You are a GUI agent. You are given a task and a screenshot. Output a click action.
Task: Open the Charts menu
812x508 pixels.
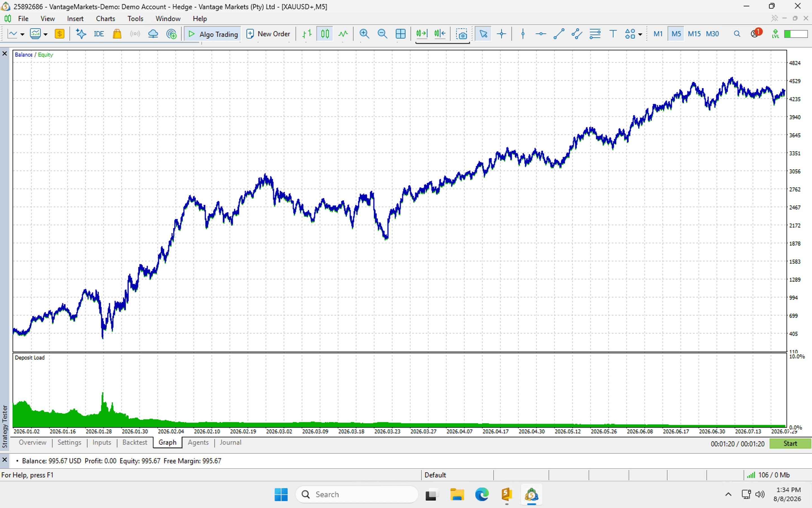[105, 19]
